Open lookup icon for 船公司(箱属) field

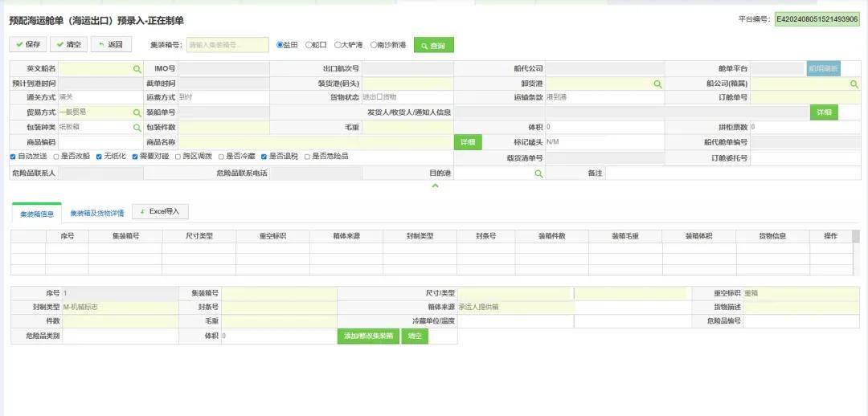pos(854,84)
